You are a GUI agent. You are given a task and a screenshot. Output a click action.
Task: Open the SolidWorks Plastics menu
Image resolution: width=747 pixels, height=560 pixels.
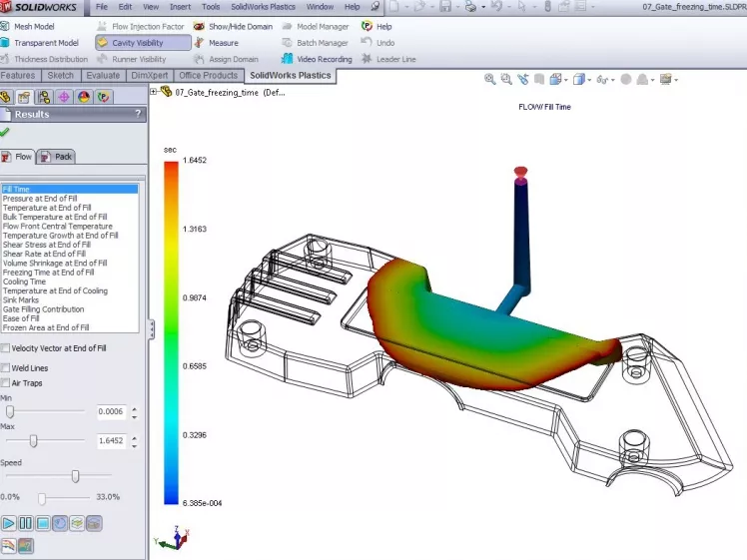pyautogui.click(x=263, y=7)
